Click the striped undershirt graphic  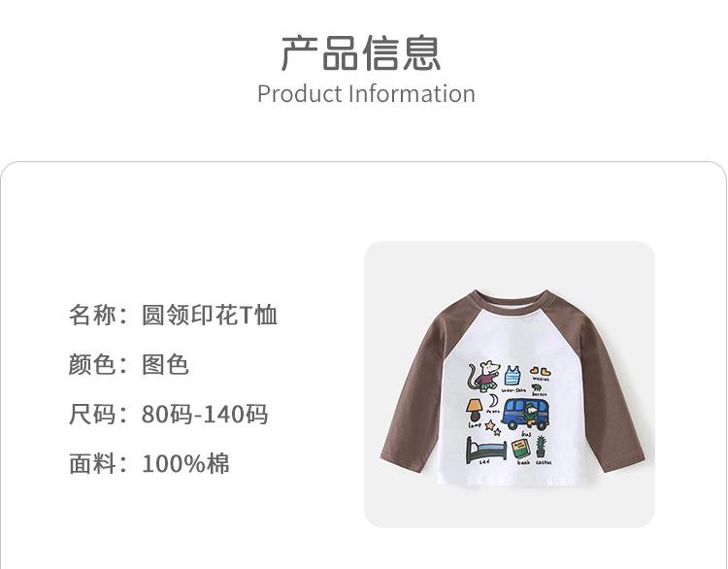tap(513, 376)
